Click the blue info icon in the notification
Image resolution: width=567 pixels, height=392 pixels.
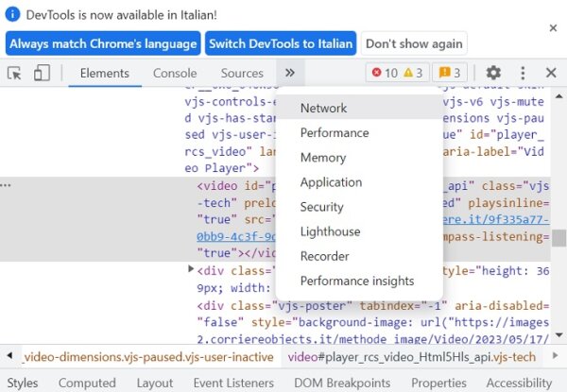(13, 14)
